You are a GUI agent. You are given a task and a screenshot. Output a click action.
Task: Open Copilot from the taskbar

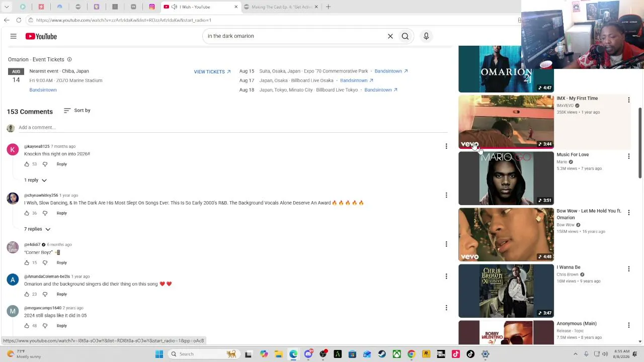coord(264,354)
